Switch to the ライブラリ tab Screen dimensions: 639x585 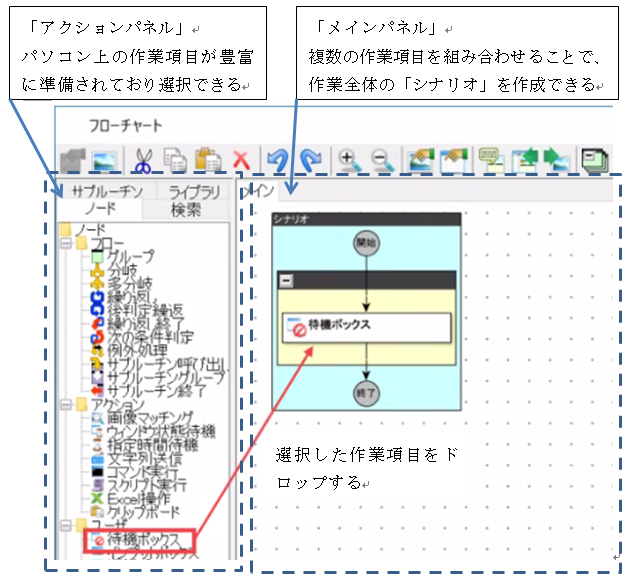click(194, 192)
